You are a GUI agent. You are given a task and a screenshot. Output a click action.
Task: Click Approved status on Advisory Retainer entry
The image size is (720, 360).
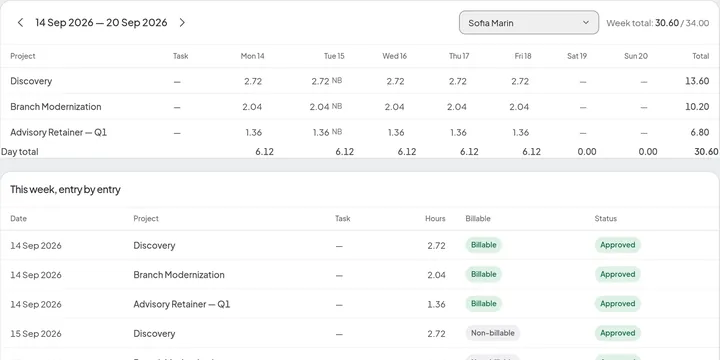pos(618,304)
